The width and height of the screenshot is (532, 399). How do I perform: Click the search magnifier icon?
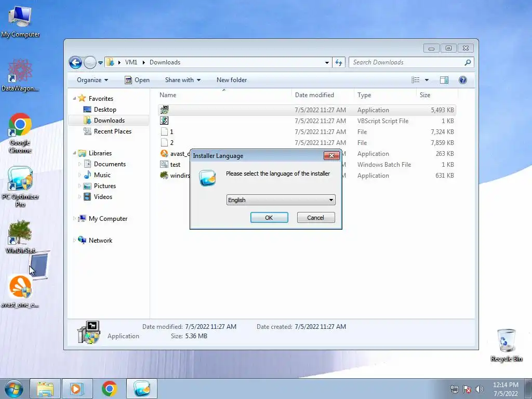coord(468,62)
